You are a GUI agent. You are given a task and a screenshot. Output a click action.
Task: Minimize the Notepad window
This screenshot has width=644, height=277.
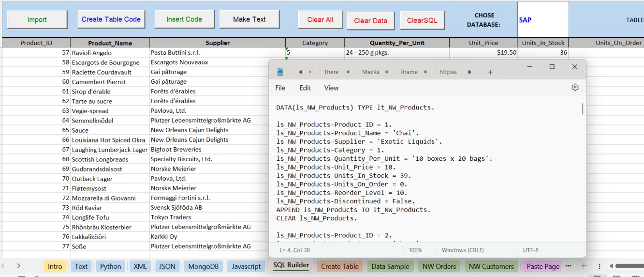pyautogui.click(x=529, y=67)
